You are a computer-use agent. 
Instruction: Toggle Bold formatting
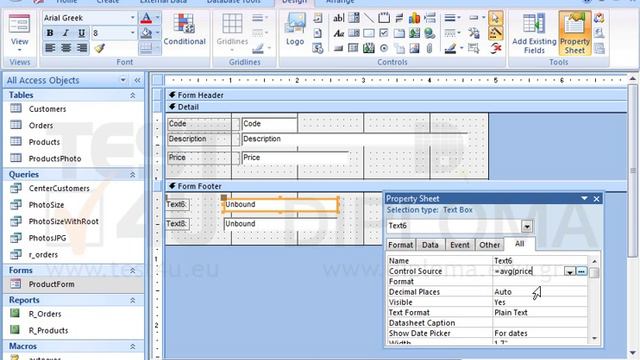tap(50, 33)
